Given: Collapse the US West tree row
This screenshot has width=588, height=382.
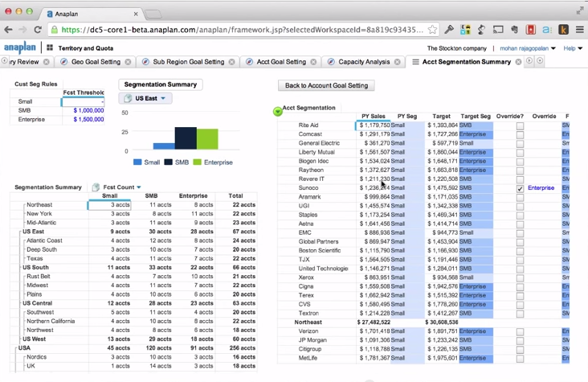Looking at the screenshot, I should (20, 339).
